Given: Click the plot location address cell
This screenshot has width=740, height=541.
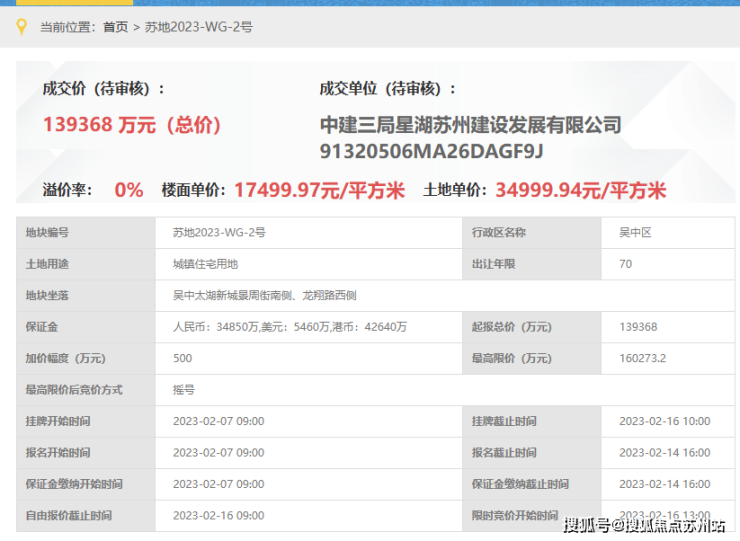Looking at the screenshot, I should (445, 296).
